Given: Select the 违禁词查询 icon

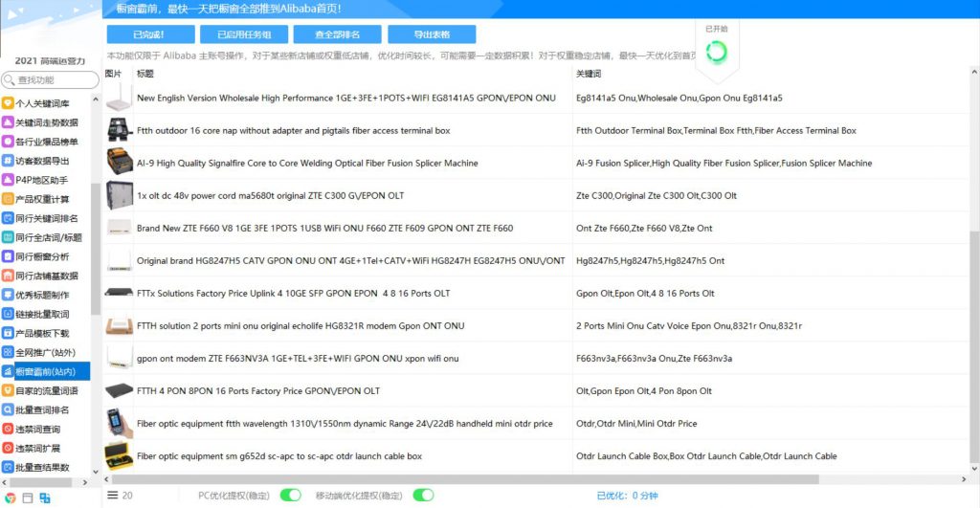Looking at the screenshot, I should [x=8, y=429].
